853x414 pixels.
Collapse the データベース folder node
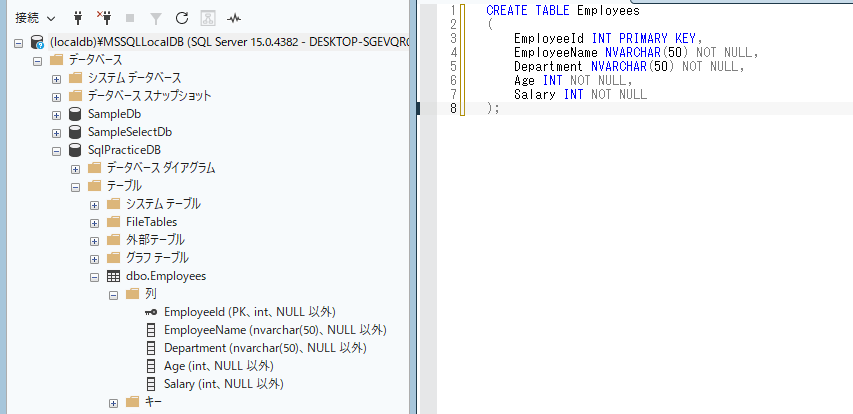coord(38,60)
